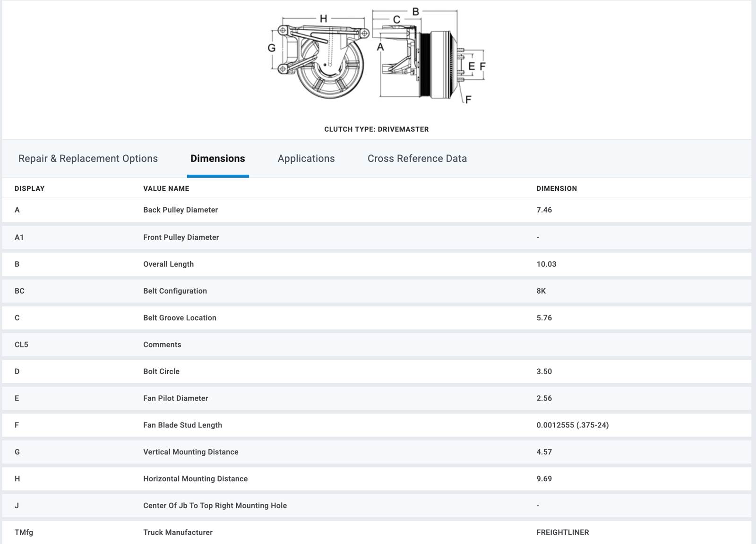The height and width of the screenshot is (544, 756).
Task: Select the Horizontal Mounting Distance value 9.69
Action: click(544, 479)
